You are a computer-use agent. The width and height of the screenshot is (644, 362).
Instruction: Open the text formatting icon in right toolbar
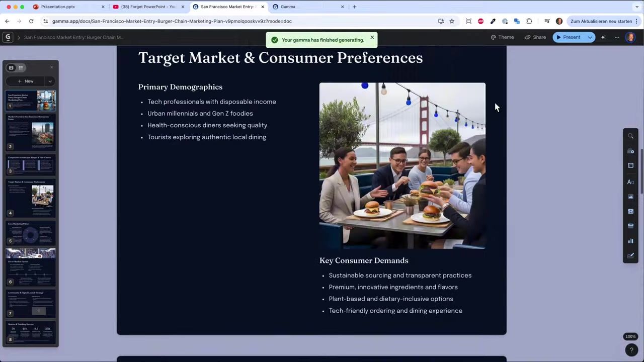point(630,182)
